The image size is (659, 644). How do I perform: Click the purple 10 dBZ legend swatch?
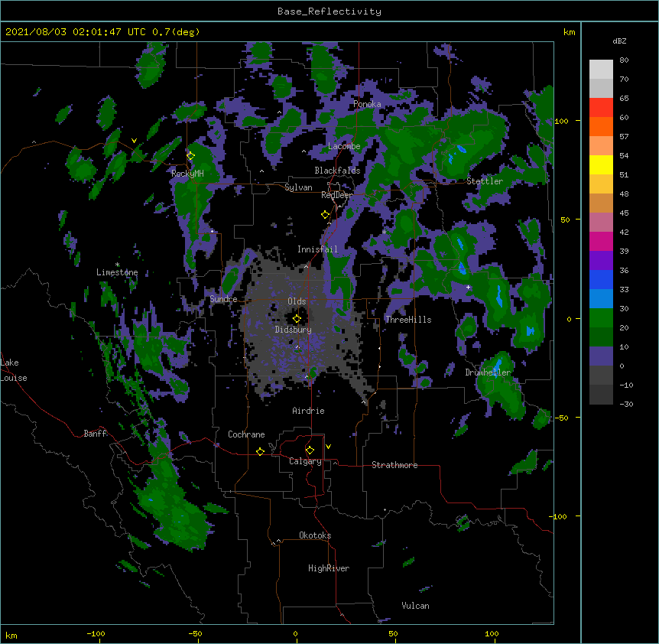click(601, 356)
